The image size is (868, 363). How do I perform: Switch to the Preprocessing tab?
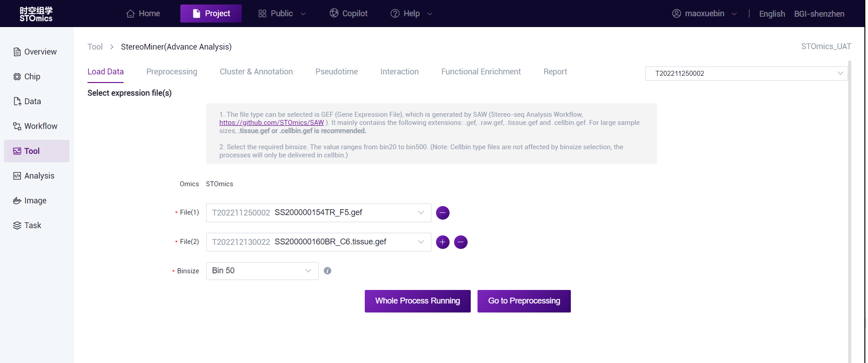[172, 72]
